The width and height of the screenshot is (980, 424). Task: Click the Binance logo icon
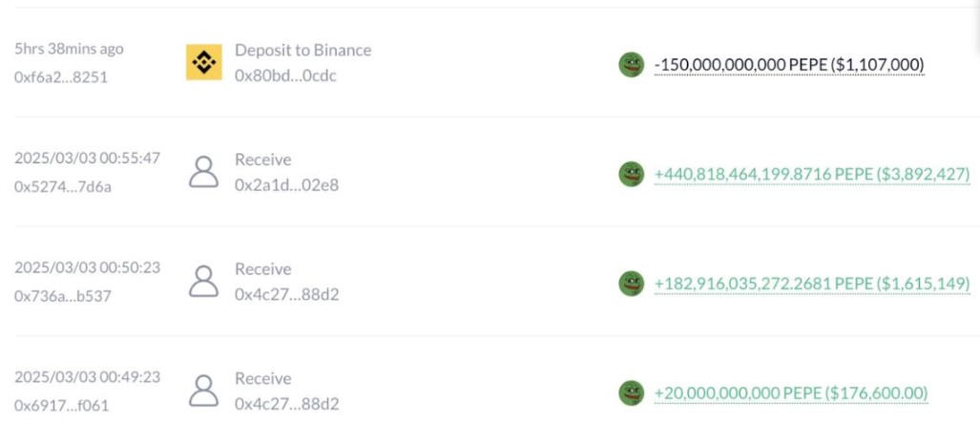point(204,62)
